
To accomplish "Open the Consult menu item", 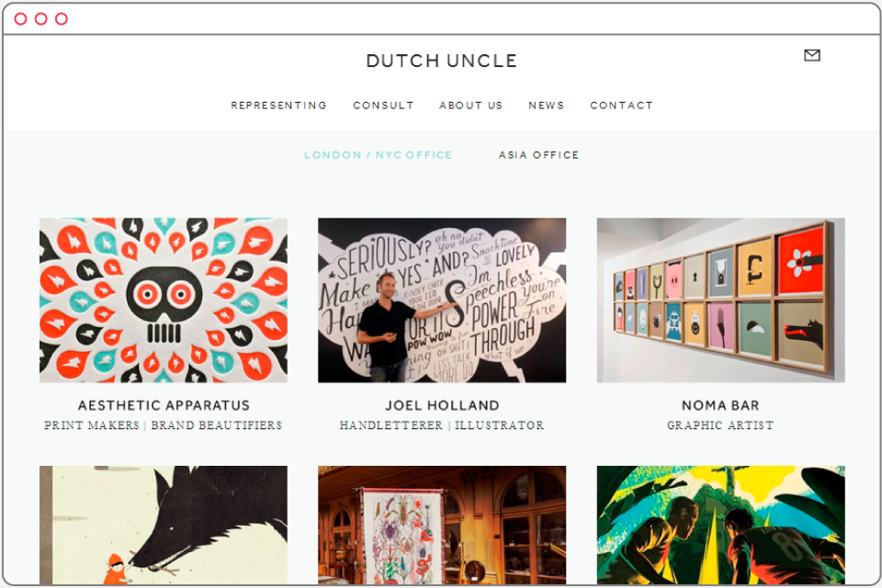I will [x=384, y=106].
